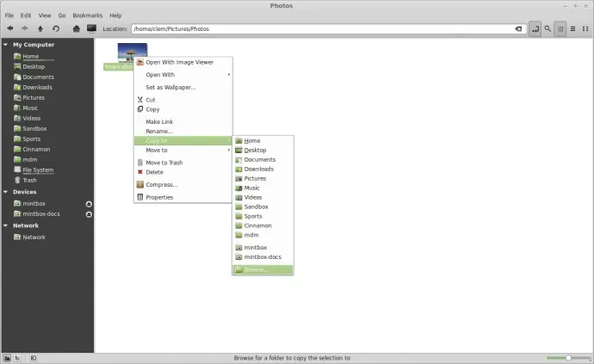The image size is (594, 364).
Task: Switch to list view
Action: [572, 28]
